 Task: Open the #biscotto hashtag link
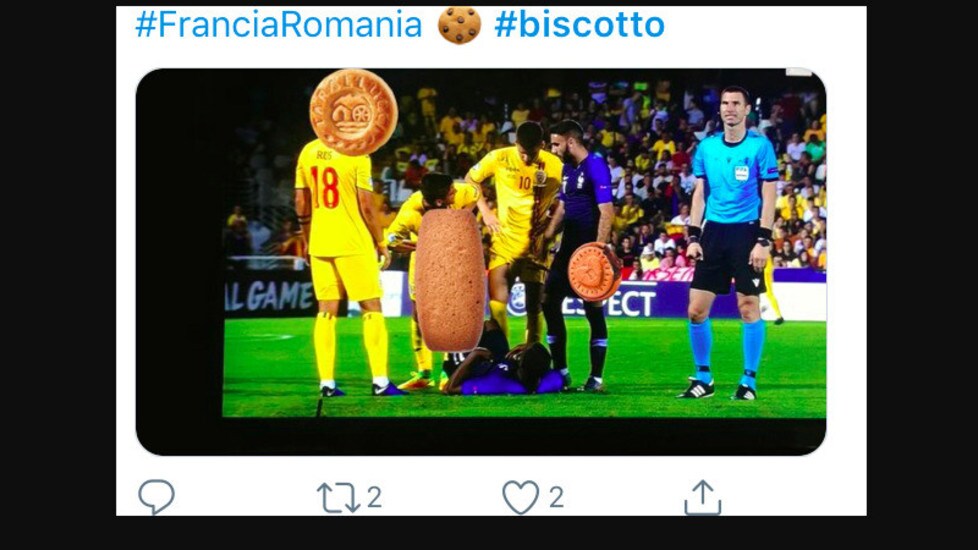click(x=579, y=25)
